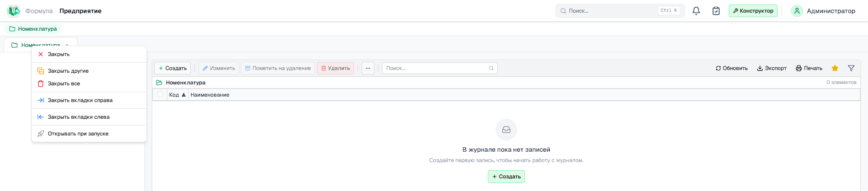The width and height of the screenshot is (868, 191).
Task: Click the Номенклатура group title row
Action: tap(506, 83)
